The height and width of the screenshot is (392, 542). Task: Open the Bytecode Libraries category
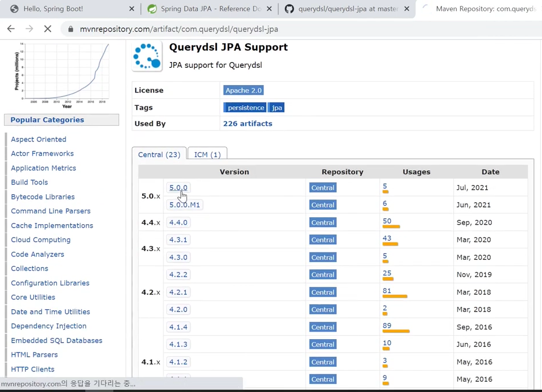pyautogui.click(x=43, y=197)
